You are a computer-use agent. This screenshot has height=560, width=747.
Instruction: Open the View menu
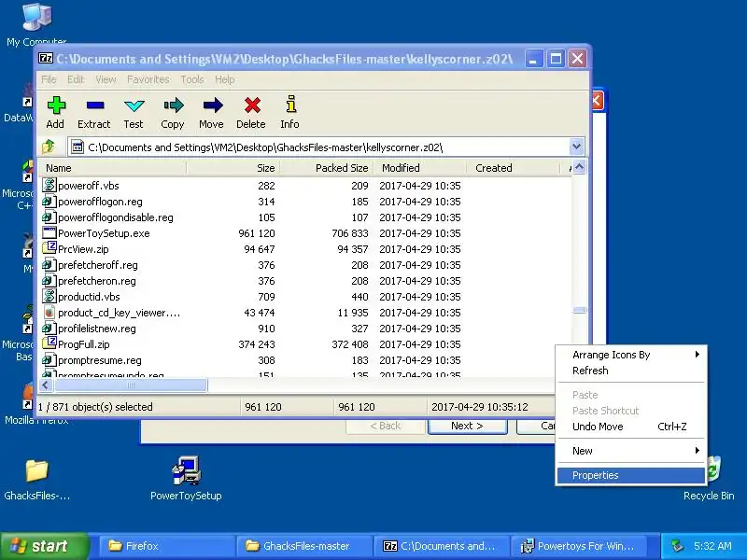tap(106, 79)
